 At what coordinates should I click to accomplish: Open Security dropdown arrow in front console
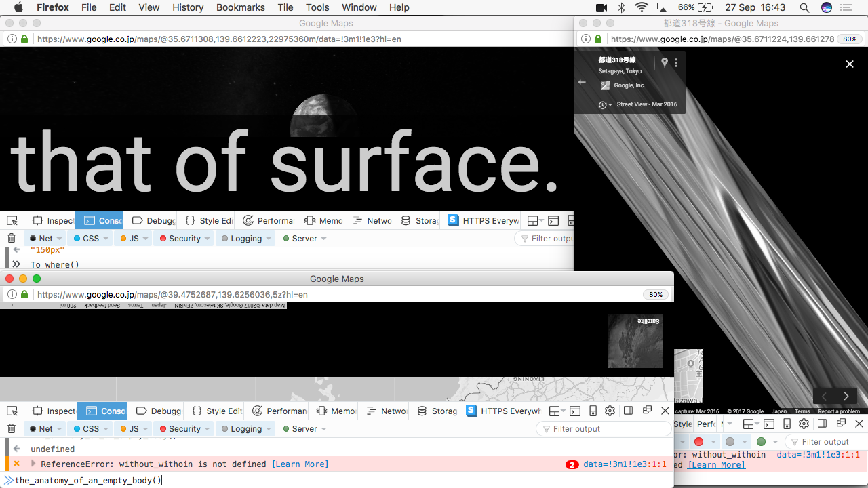pyautogui.click(x=208, y=429)
